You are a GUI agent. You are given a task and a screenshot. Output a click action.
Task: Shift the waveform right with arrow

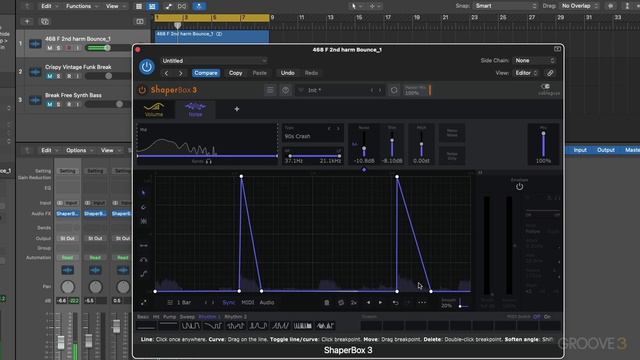pos(380,303)
